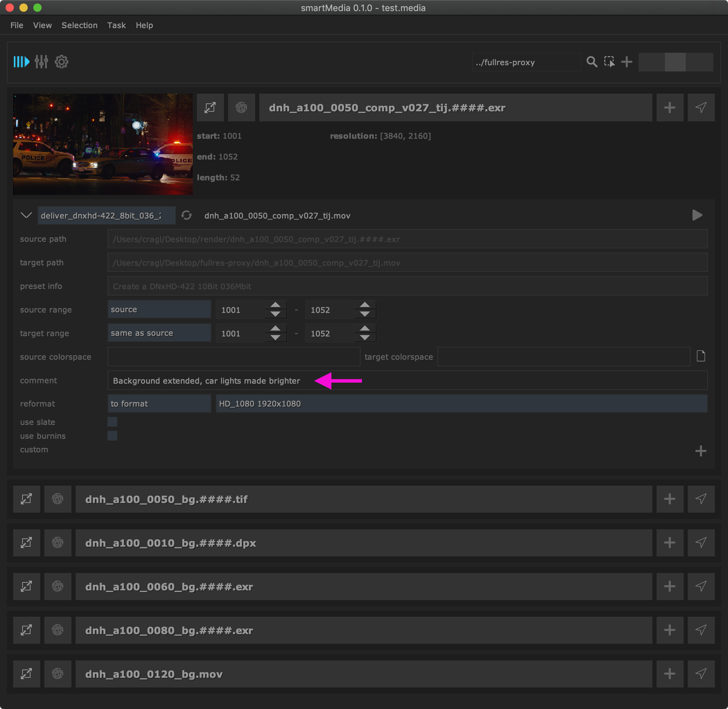Viewport: 728px width, 709px height.
Task: Click the police scene thumbnail
Action: coord(103,144)
